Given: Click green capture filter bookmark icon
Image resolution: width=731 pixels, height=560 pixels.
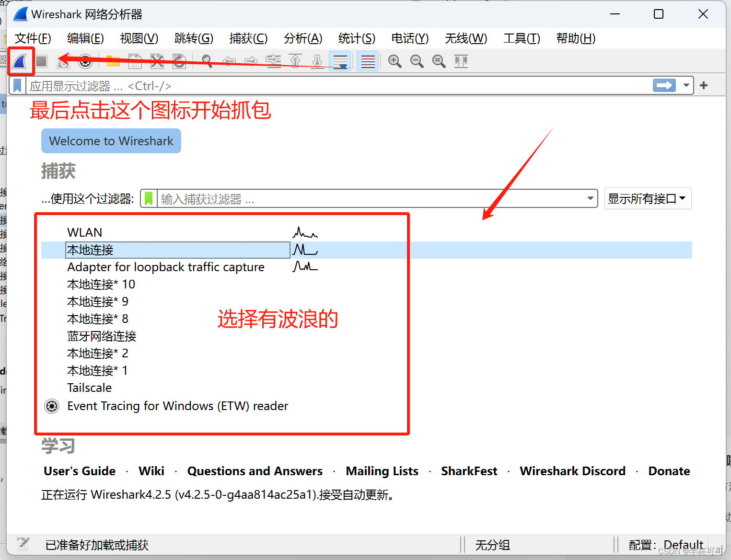Looking at the screenshot, I should 149,198.
